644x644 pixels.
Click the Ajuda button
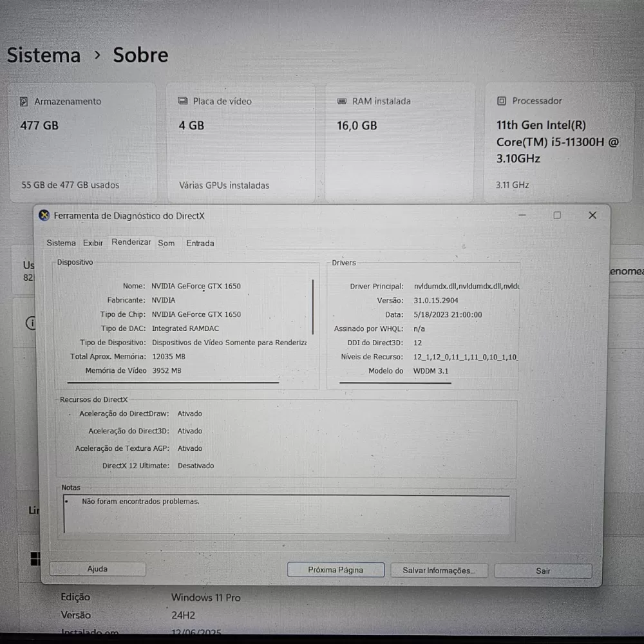click(x=97, y=569)
